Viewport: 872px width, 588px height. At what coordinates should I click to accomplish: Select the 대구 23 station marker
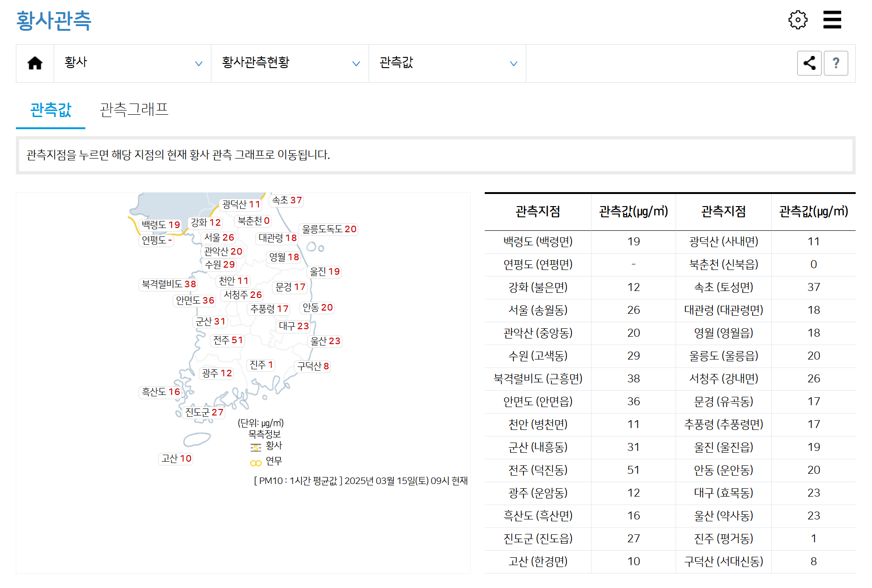point(293,326)
